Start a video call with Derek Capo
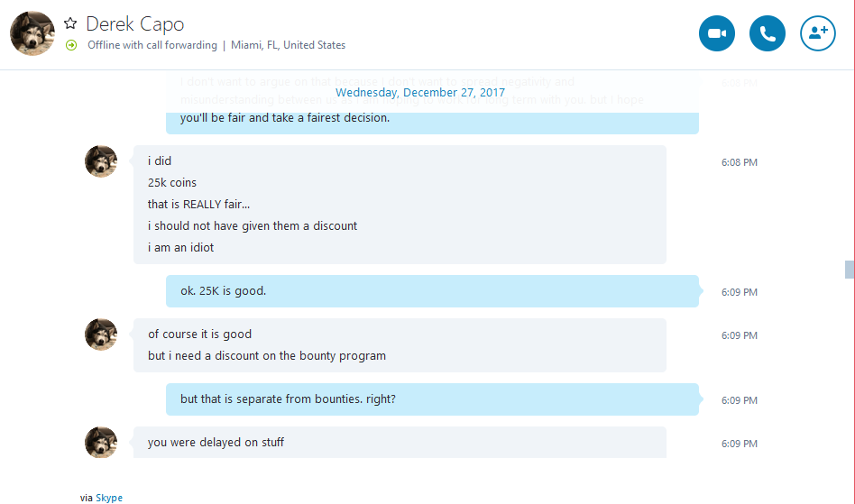 click(x=716, y=33)
